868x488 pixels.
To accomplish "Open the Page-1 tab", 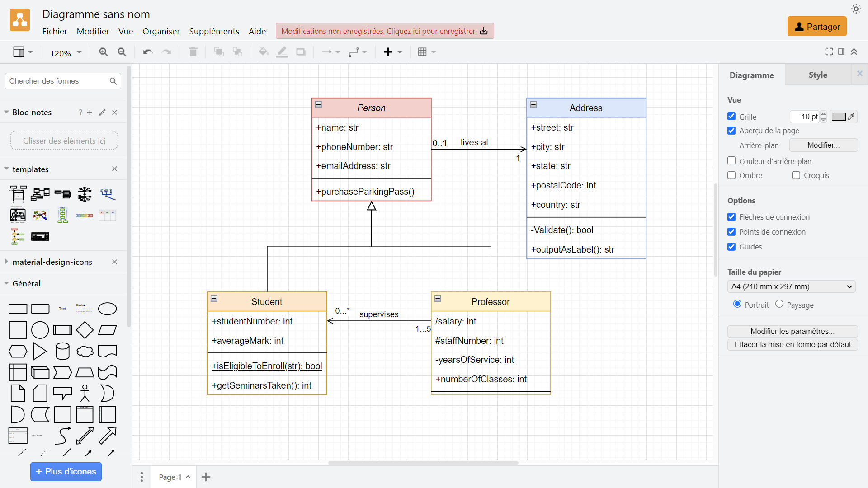I will click(x=174, y=477).
